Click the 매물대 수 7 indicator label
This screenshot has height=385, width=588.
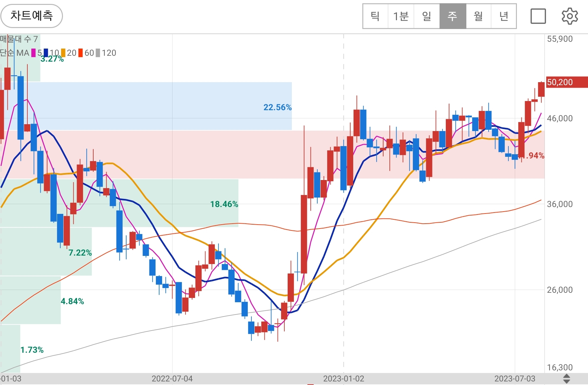pos(19,39)
